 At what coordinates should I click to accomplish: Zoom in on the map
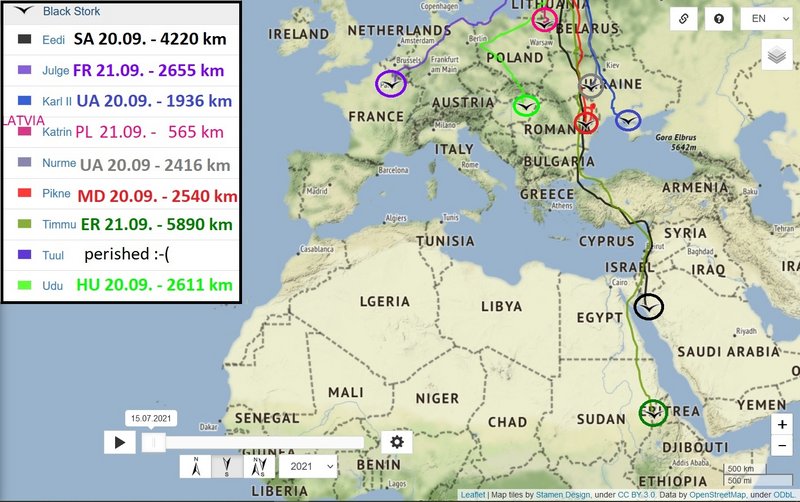coord(782,424)
